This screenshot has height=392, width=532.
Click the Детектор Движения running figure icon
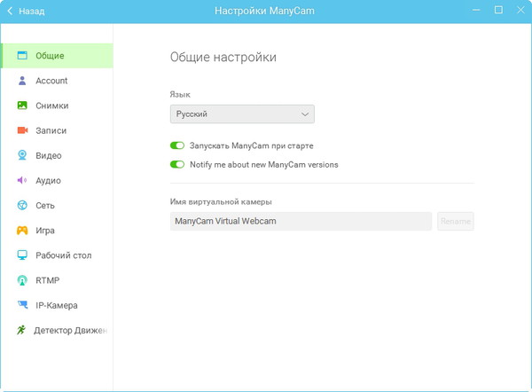coord(22,330)
